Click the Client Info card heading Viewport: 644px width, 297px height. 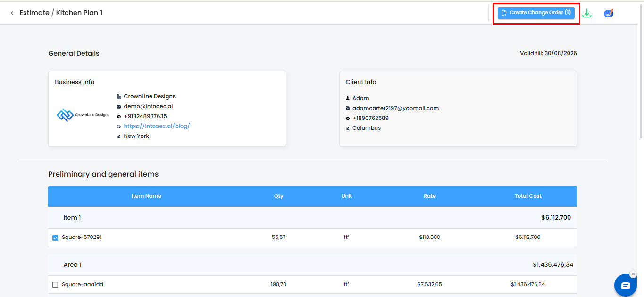click(361, 82)
